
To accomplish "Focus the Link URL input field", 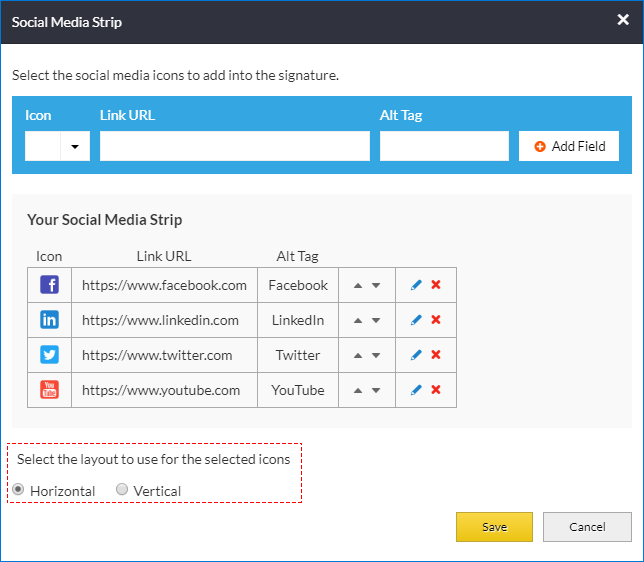I will coord(235,146).
